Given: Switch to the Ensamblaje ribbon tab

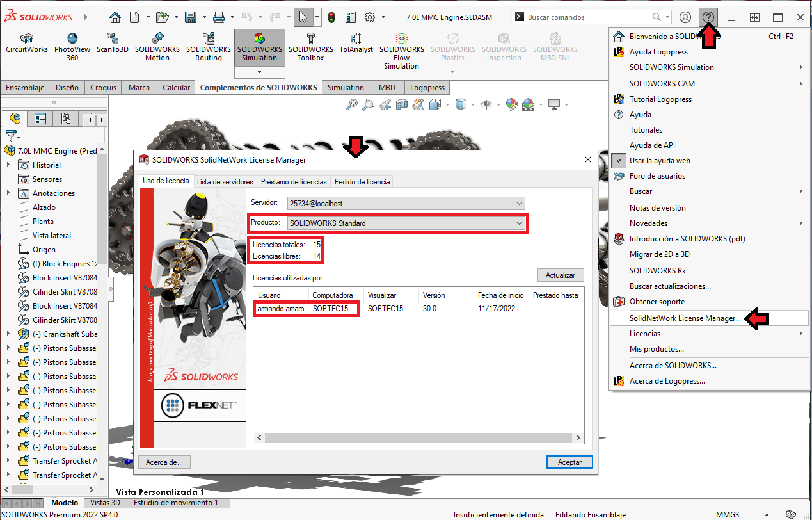Looking at the screenshot, I should [x=25, y=88].
